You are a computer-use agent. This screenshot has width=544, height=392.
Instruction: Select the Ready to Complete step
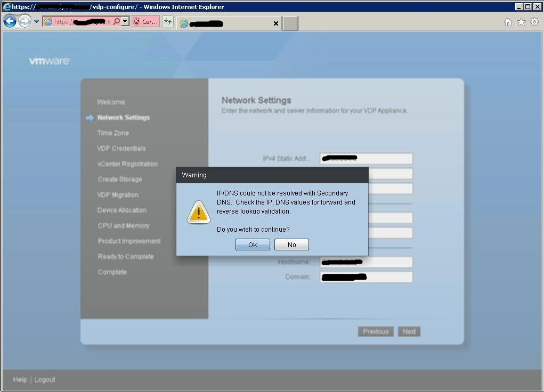126,256
